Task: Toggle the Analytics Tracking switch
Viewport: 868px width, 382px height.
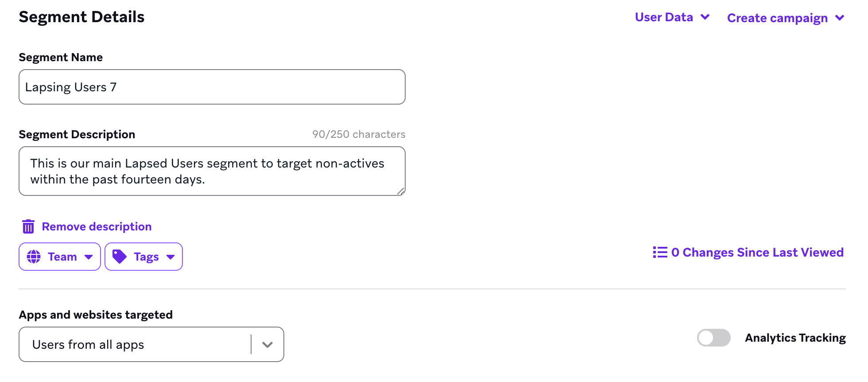Action: coord(713,338)
